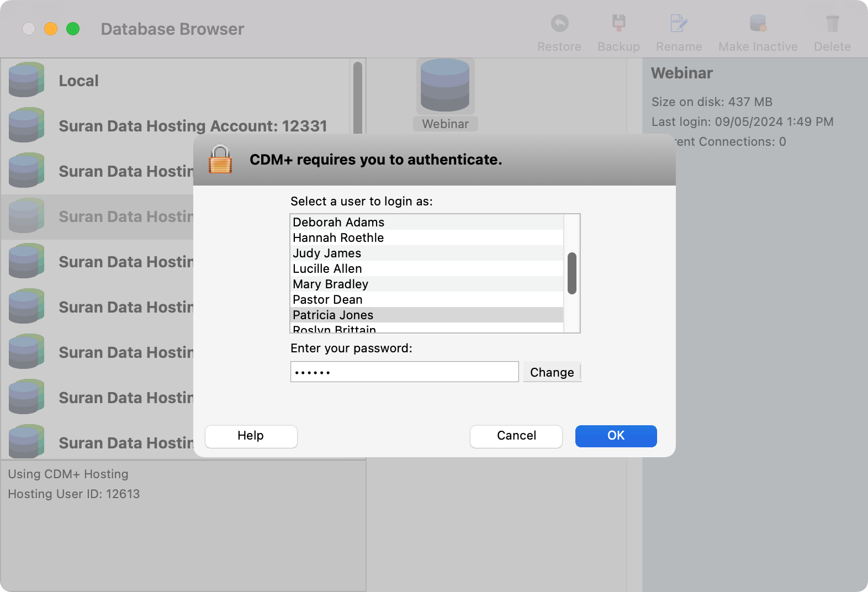
Task: Select Suran Data Hosting Account 12331
Action: coord(193,126)
